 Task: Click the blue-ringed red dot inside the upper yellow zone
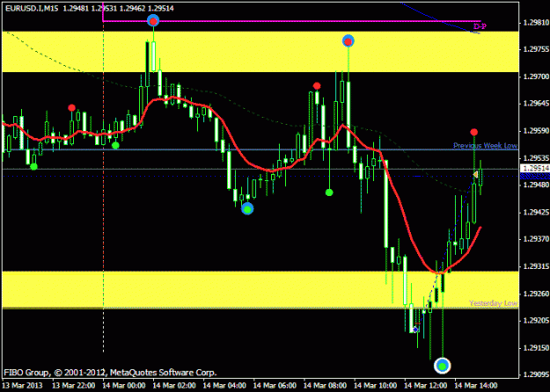pos(348,41)
